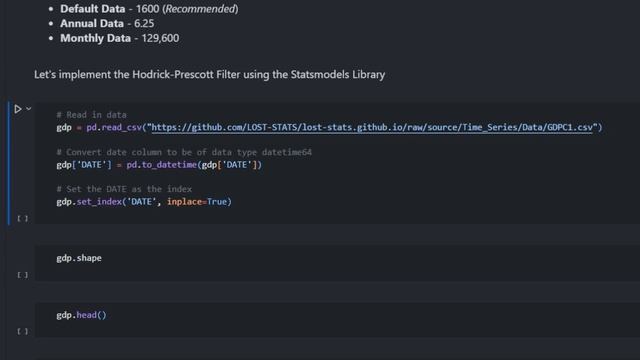Click the 'Annual Data - 6.25' bullet

[x=107, y=23]
